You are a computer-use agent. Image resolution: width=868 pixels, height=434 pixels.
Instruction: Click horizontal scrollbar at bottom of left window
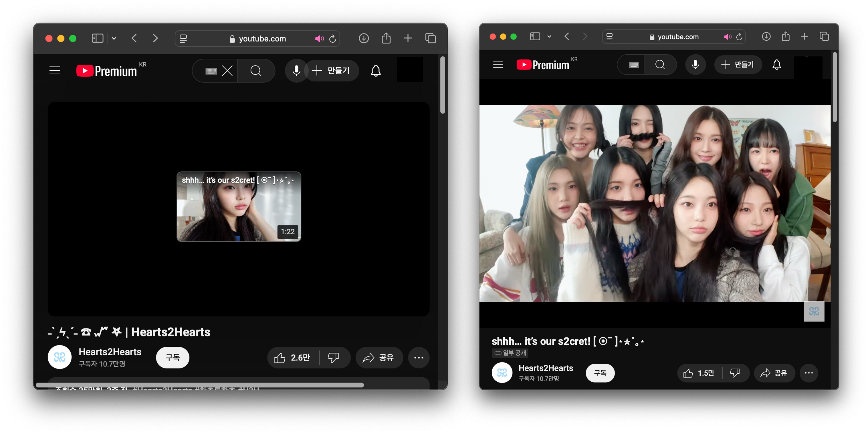(x=199, y=385)
